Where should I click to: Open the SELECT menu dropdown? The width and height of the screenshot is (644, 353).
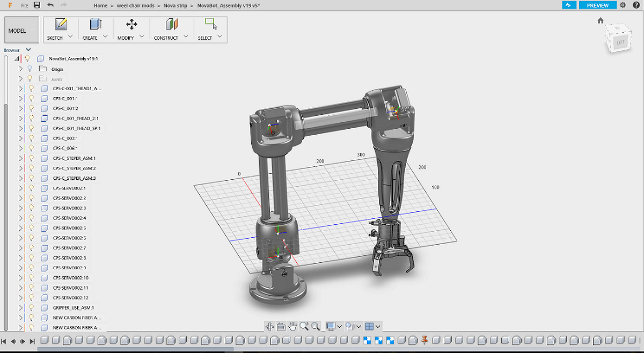(220, 37)
